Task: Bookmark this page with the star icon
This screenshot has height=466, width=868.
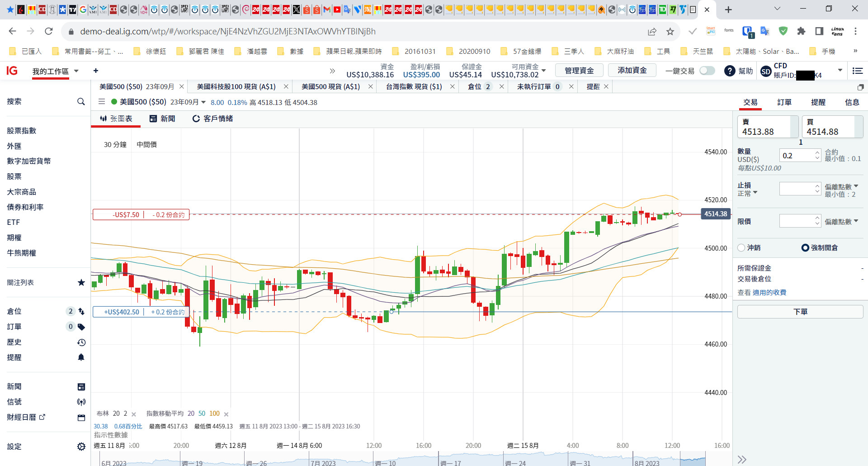Action: coord(670,31)
